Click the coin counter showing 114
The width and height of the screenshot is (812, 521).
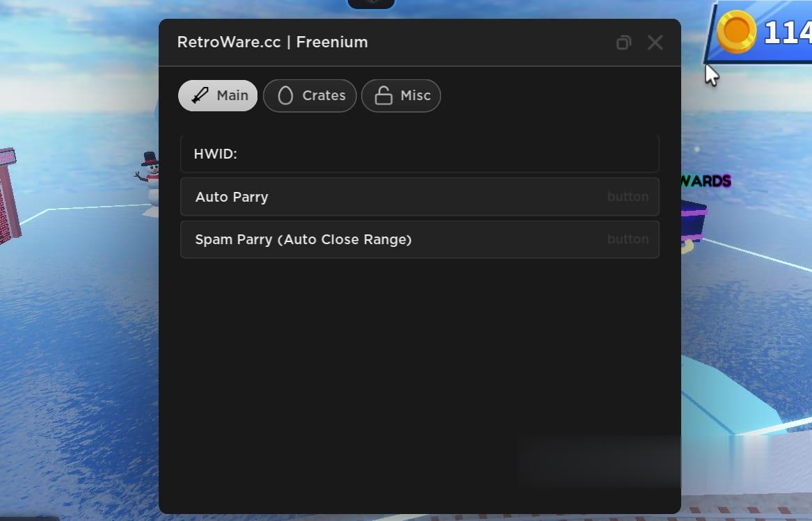[x=788, y=33]
